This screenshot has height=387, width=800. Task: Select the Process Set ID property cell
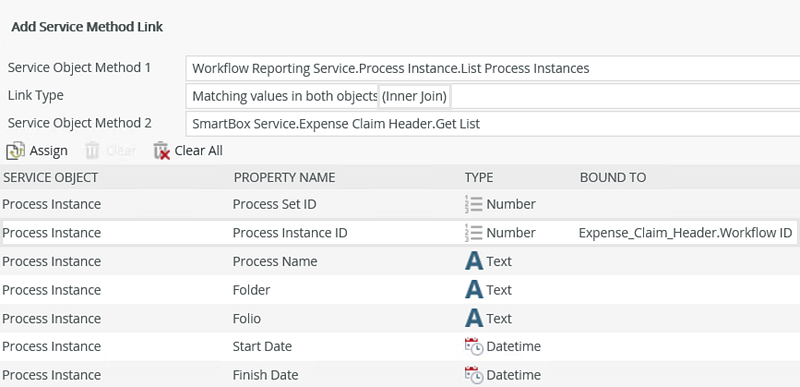click(274, 204)
